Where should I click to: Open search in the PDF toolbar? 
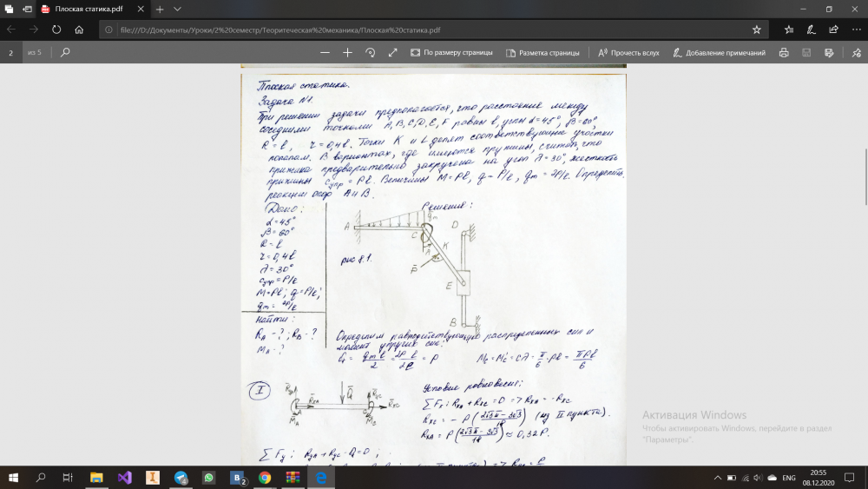click(64, 52)
